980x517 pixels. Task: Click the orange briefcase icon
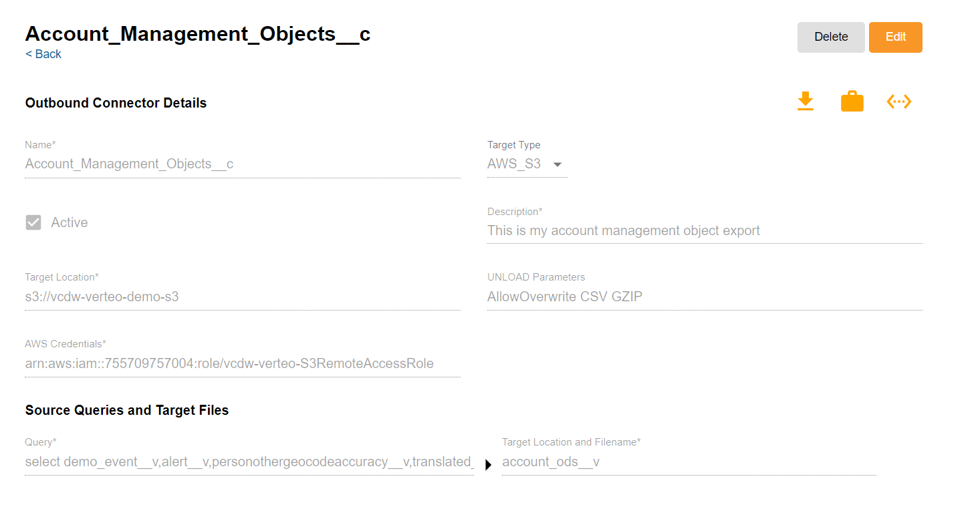[852, 102]
